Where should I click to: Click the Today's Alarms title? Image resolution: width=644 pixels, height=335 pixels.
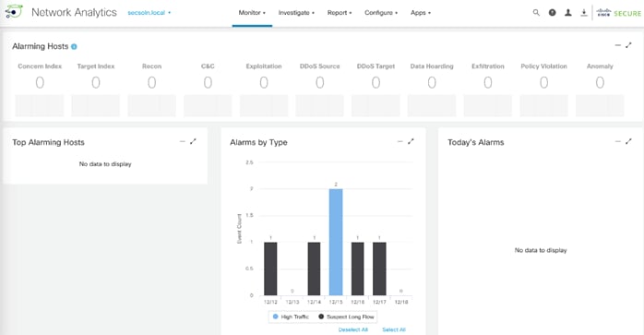coord(475,142)
